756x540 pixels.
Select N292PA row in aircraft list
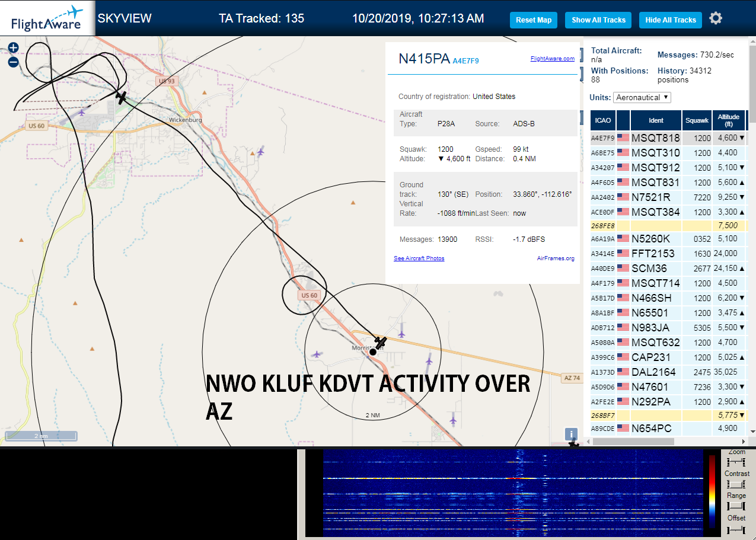tap(668, 402)
